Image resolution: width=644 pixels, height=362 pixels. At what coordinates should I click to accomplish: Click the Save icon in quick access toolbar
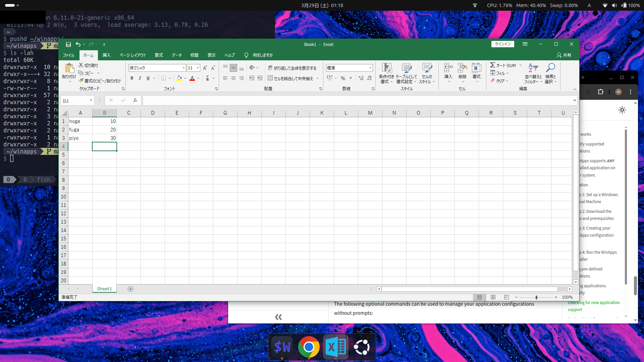pos(68,45)
